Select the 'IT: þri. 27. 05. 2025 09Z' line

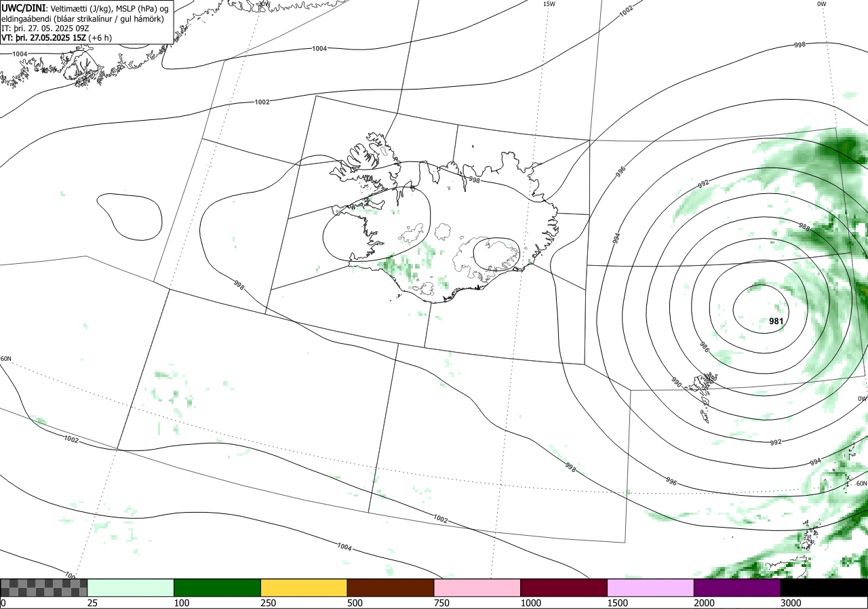pyautogui.click(x=45, y=28)
